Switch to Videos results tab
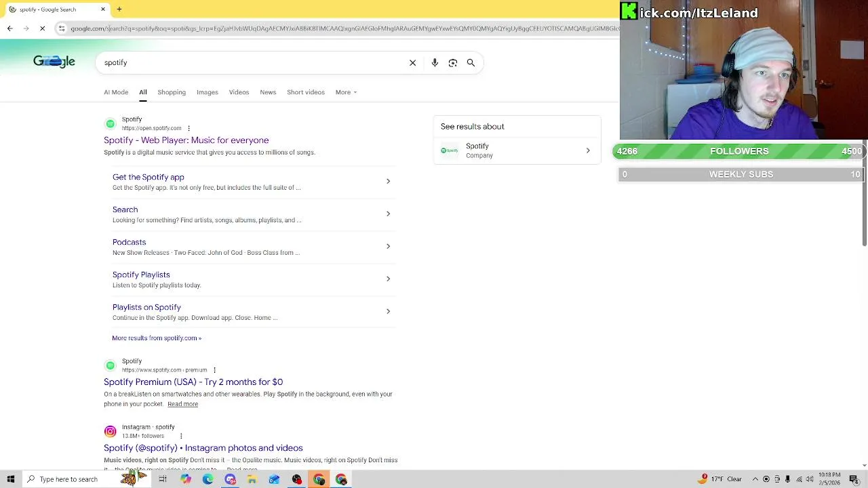868x488 pixels. pos(239,92)
